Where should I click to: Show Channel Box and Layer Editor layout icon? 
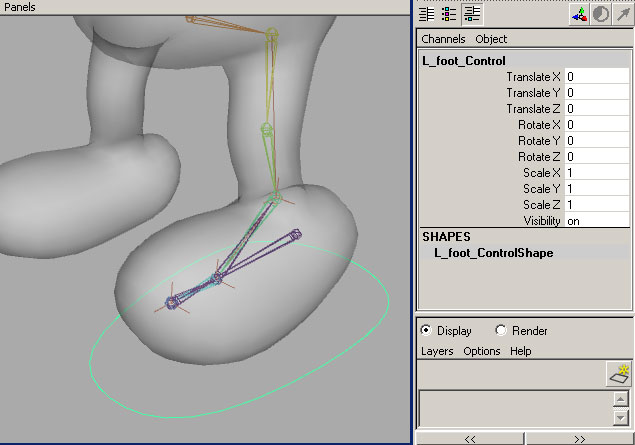pyautogui.click(x=471, y=14)
